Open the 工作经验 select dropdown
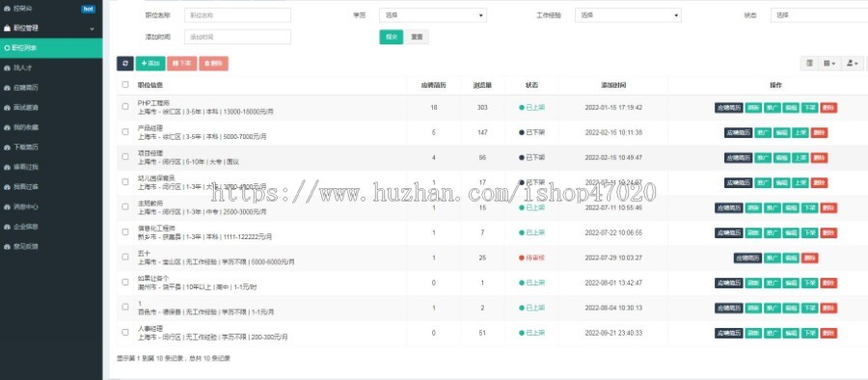Image resolution: width=868 pixels, height=380 pixels. (628, 15)
